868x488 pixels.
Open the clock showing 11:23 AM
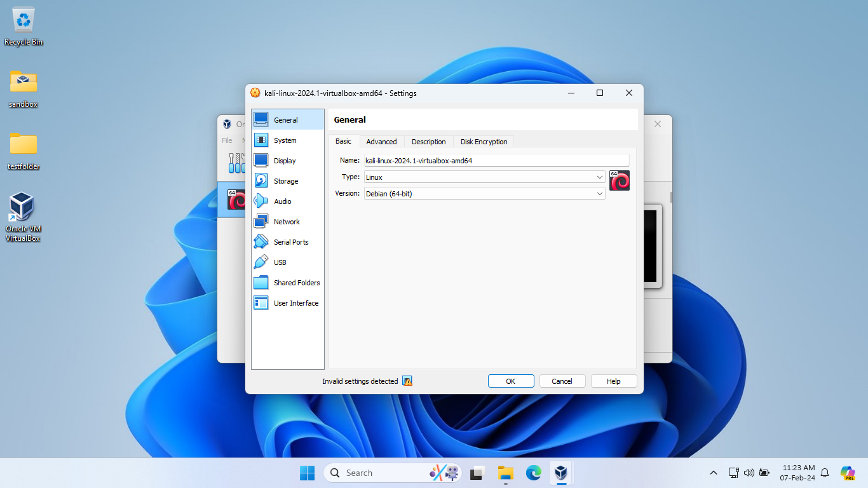[x=798, y=473]
